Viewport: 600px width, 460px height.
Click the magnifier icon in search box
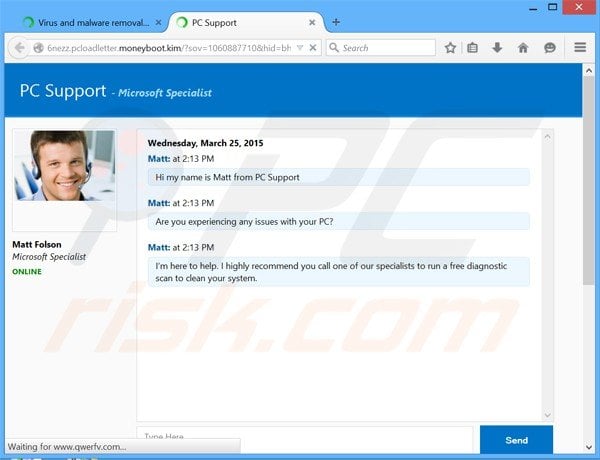(x=334, y=47)
